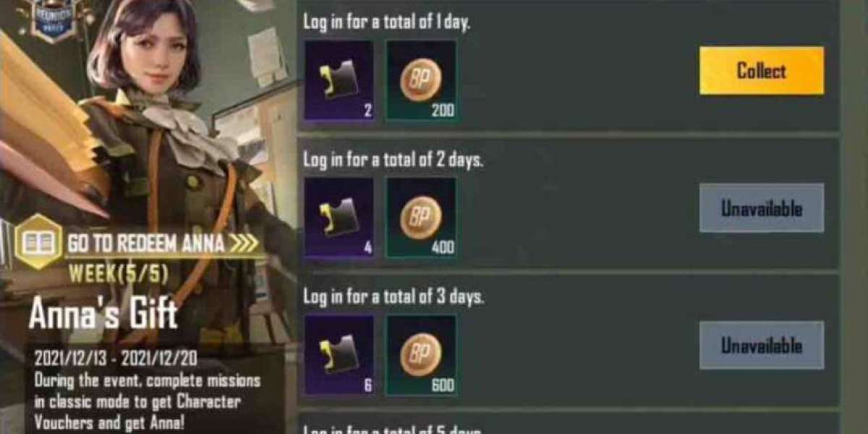Tap the 400 BP coin reward icon
This screenshot has height=434, width=868.
pos(421,218)
